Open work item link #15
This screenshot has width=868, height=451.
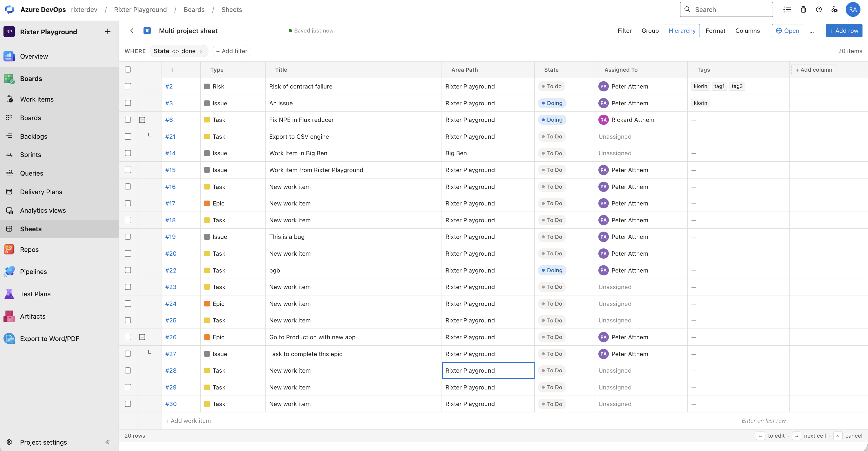(170, 170)
